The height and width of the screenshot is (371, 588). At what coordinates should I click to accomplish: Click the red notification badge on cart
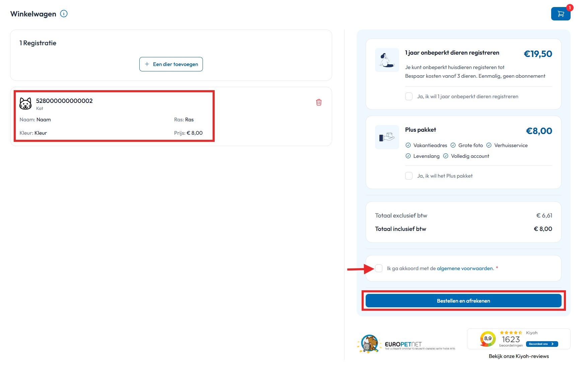570,8
